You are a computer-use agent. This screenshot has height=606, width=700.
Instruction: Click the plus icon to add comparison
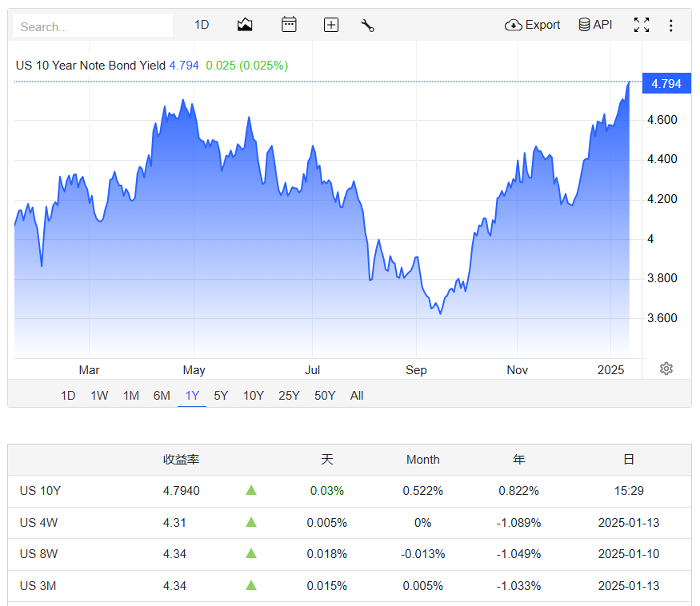coord(331,25)
